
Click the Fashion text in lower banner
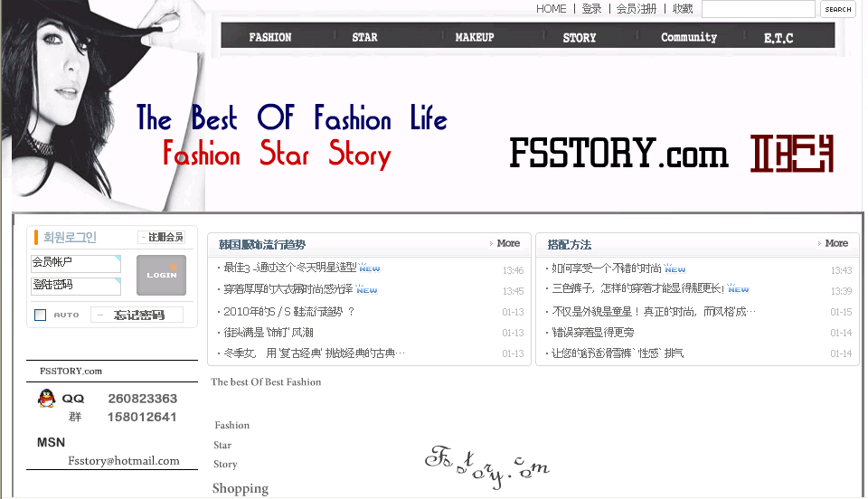click(232, 425)
